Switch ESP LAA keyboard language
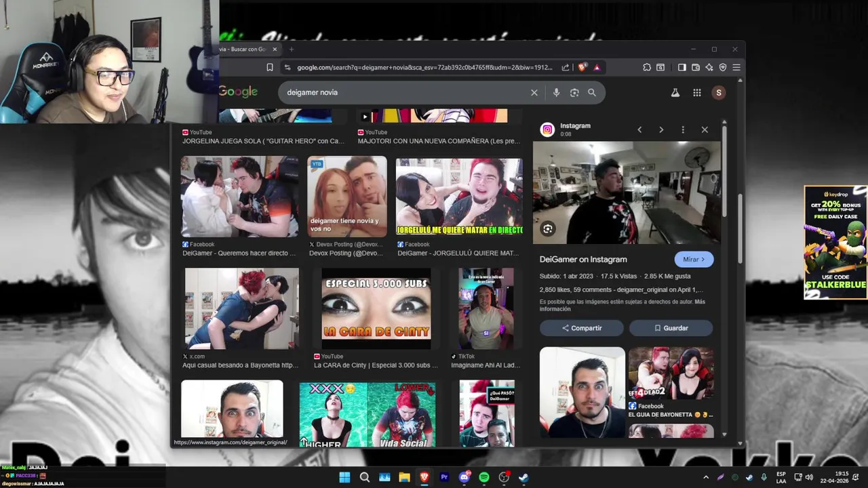Screen dimensions: 868x488 tap(781, 477)
